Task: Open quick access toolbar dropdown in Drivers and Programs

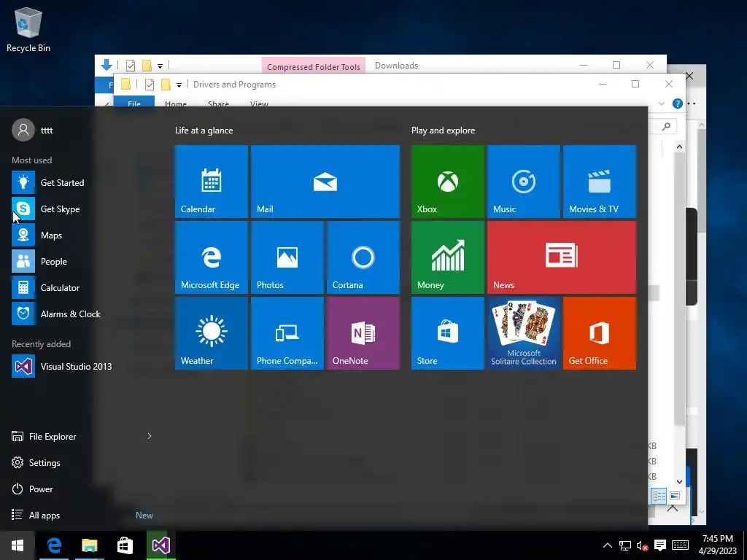Action: point(179,85)
